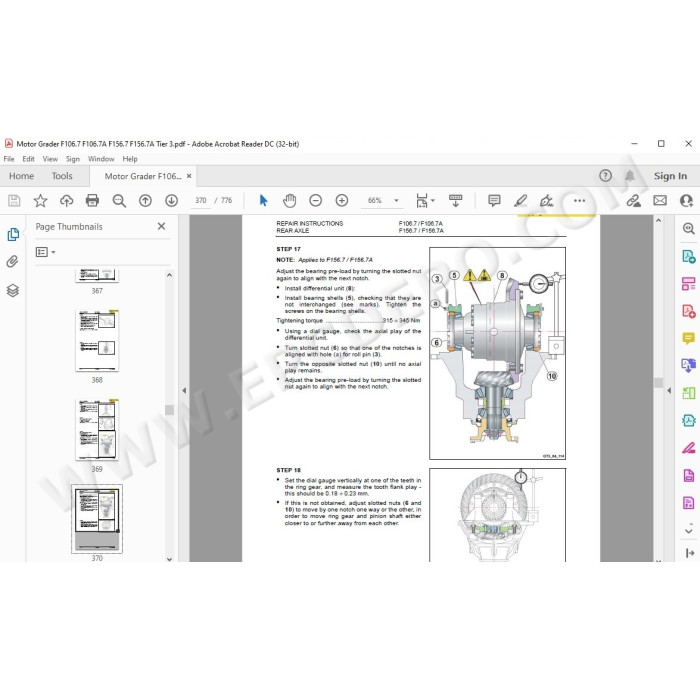Collapse the left navigation pane arrow

tap(184, 390)
